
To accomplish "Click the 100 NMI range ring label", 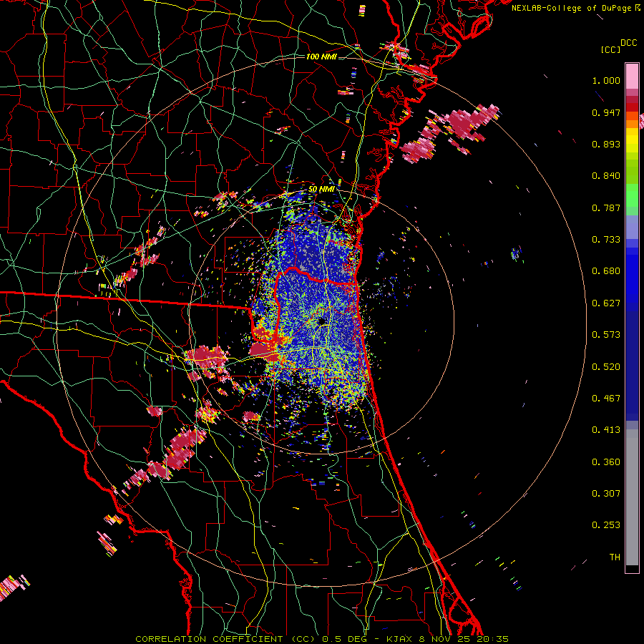I will [321, 57].
